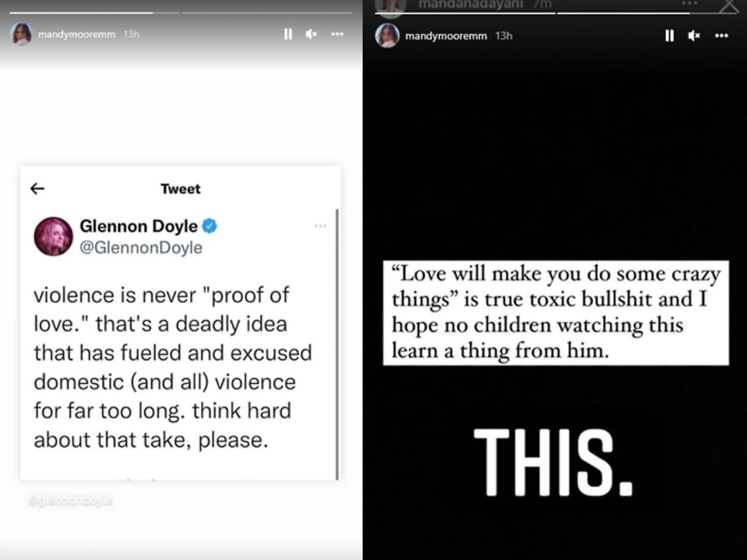Click the tweet's vertical scrollbar
The height and width of the screenshot is (560, 747).
337,344
